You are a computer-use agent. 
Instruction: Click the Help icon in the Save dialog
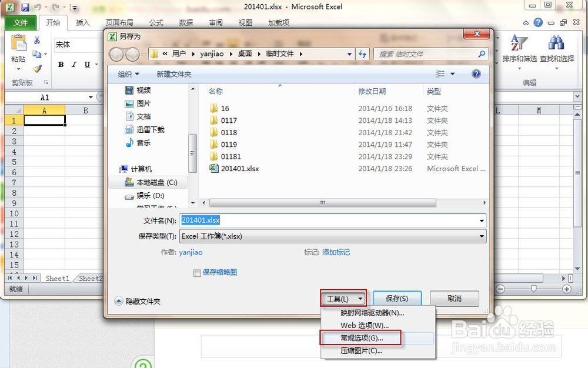pos(475,73)
